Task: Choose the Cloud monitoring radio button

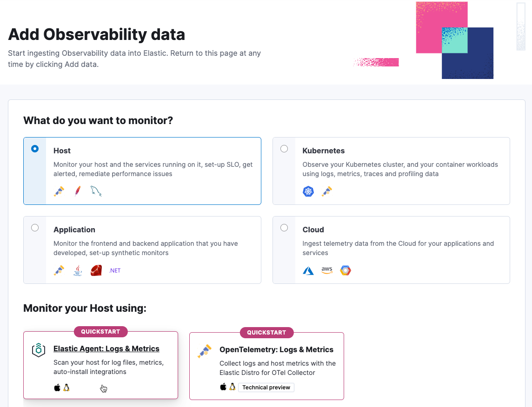Action: (x=284, y=227)
